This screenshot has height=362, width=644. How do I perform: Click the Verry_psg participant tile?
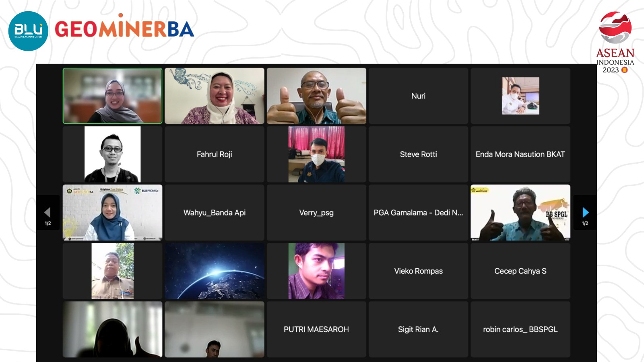click(316, 212)
